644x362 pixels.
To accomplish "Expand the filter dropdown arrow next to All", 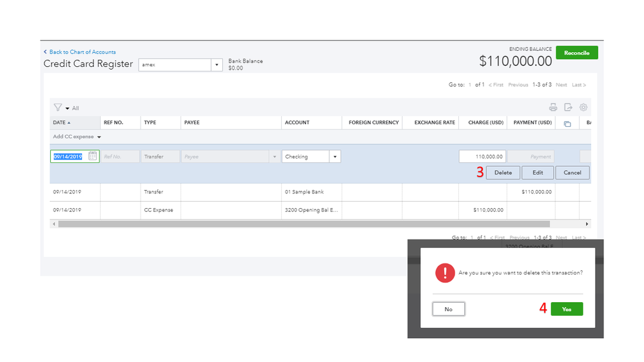I will (x=67, y=108).
